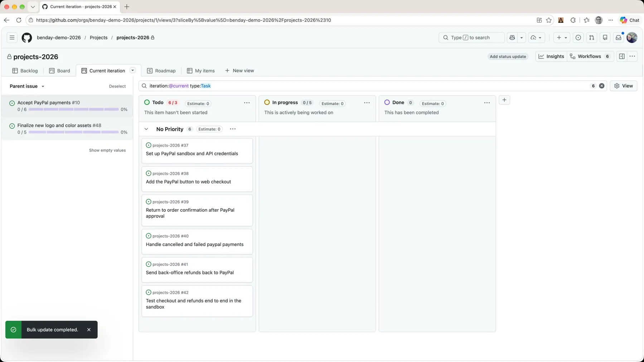This screenshot has width=644, height=362.
Task: Open the GitHub global navigation hamburger menu
Action: (12, 38)
